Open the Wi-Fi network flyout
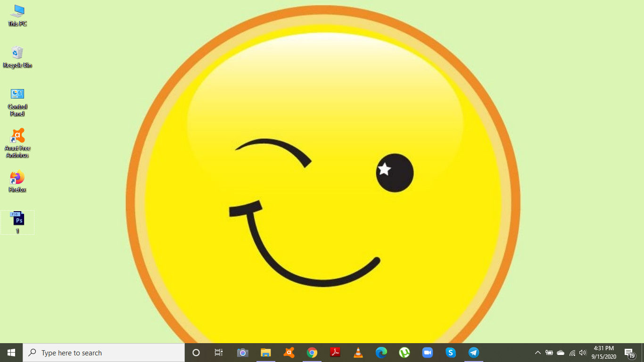644x362 pixels. coord(572,353)
